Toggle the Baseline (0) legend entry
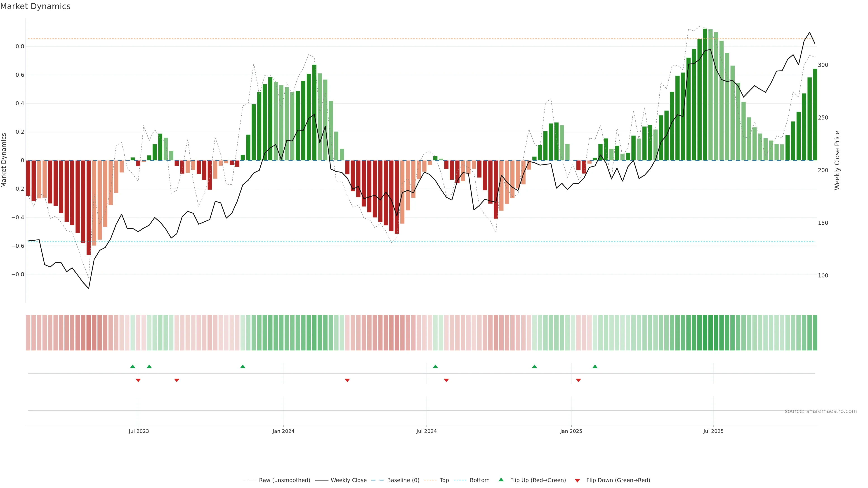 point(403,480)
